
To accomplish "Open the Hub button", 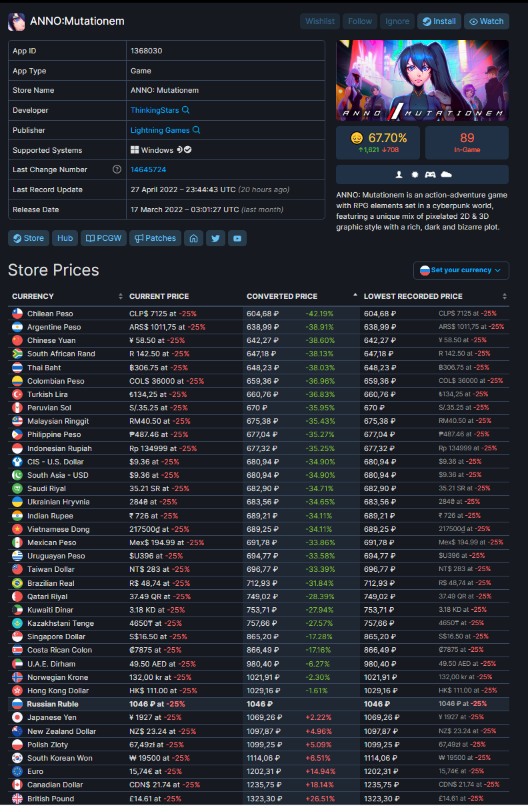I will coord(65,238).
